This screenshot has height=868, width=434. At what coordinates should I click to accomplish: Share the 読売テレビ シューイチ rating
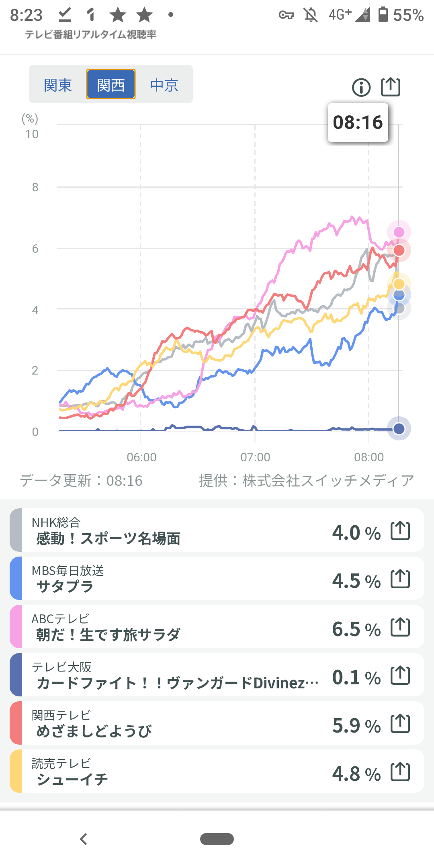coord(400,772)
